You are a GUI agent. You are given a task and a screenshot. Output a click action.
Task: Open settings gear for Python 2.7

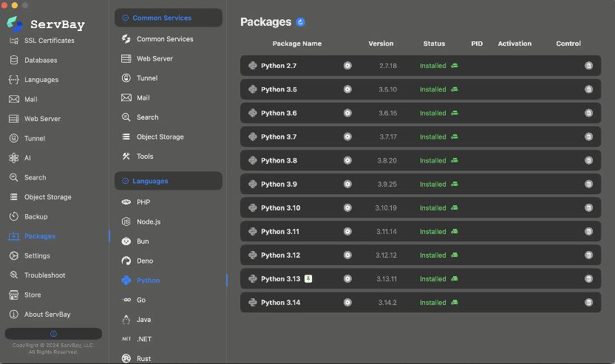click(x=347, y=66)
